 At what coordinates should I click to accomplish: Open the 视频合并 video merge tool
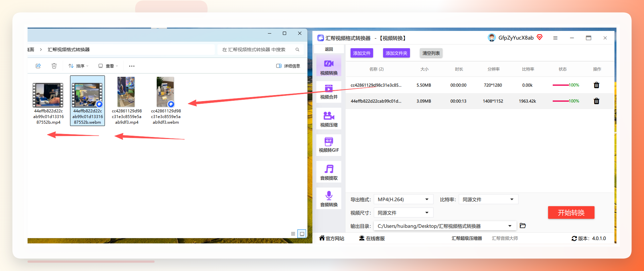pyautogui.click(x=329, y=92)
